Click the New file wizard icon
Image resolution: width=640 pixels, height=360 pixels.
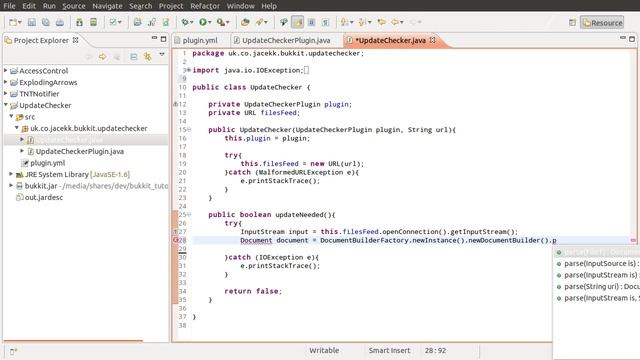(x=13, y=22)
